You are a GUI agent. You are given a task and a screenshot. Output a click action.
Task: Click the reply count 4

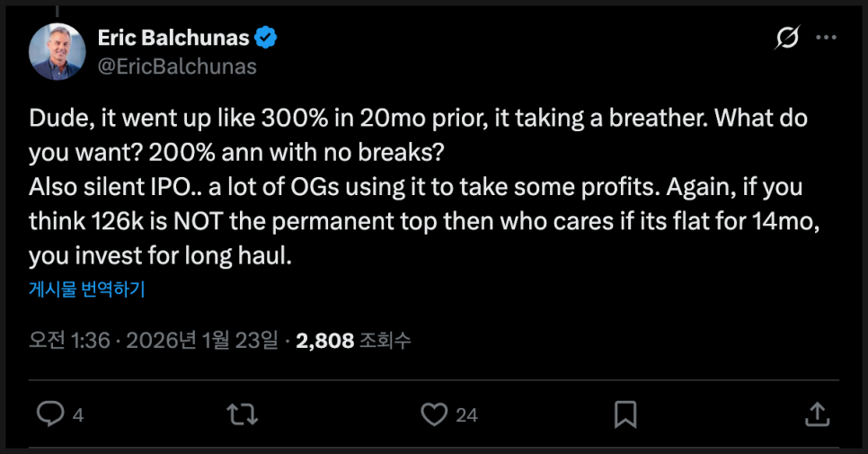78,414
